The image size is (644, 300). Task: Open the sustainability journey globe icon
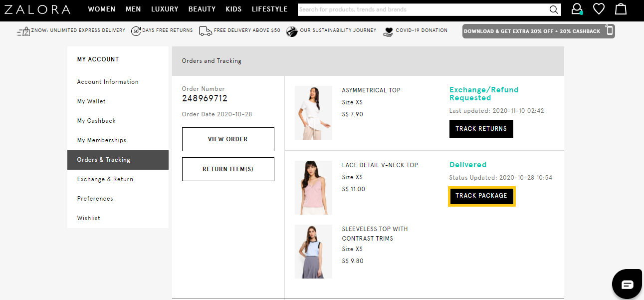(292, 30)
